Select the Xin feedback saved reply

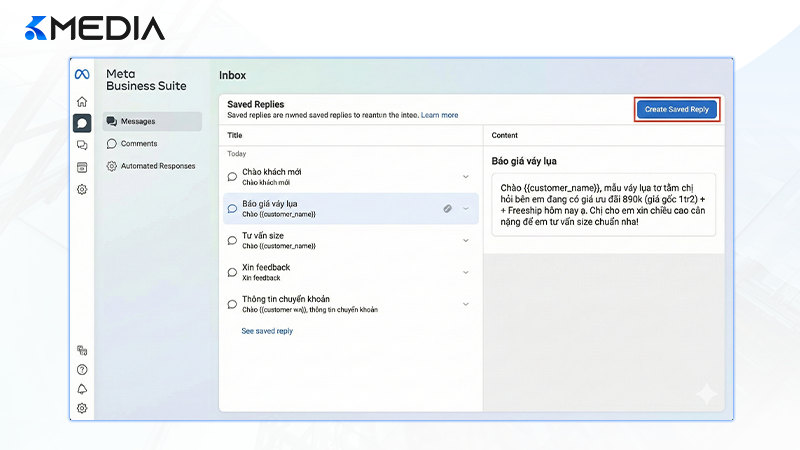coord(351,272)
